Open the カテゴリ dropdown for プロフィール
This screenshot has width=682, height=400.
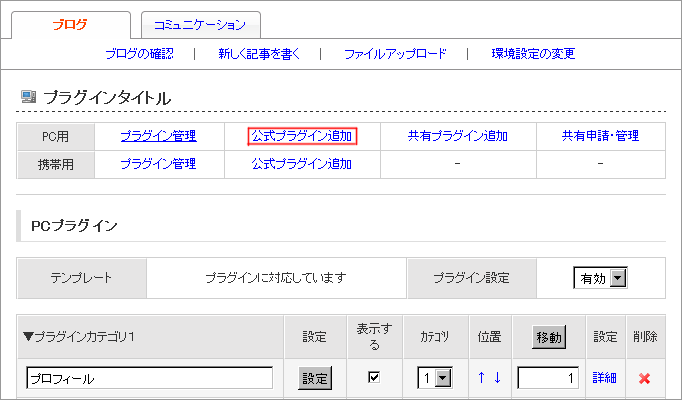tap(435, 378)
